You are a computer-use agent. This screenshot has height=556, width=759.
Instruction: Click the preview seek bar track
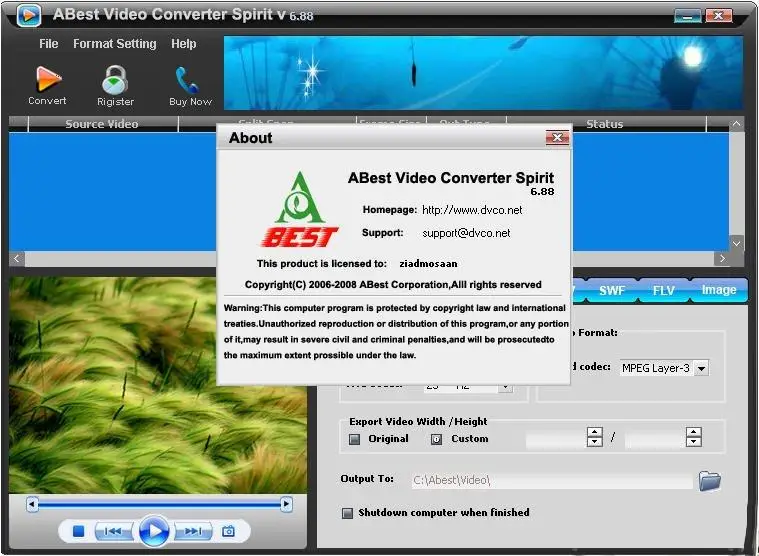coord(159,505)
